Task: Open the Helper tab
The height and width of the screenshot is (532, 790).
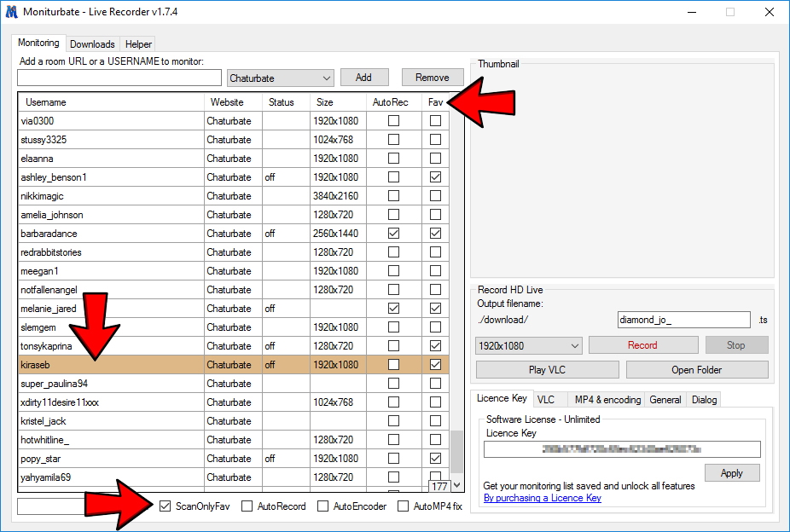Action: [138, 44]
